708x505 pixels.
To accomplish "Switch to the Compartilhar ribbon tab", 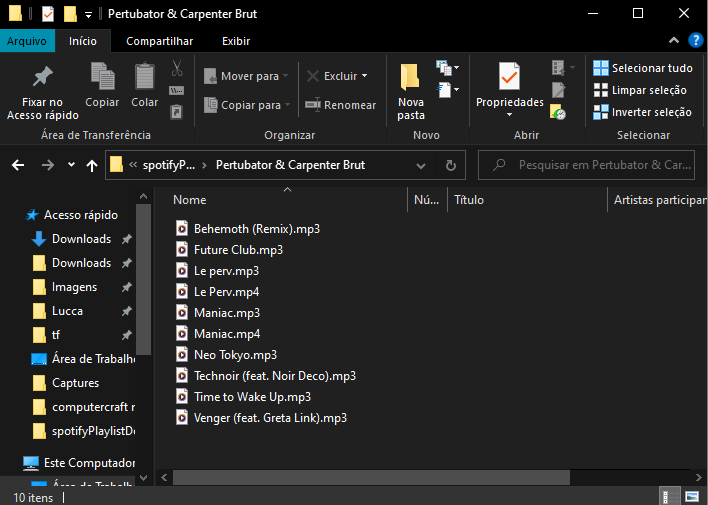I will pos(159,41).
